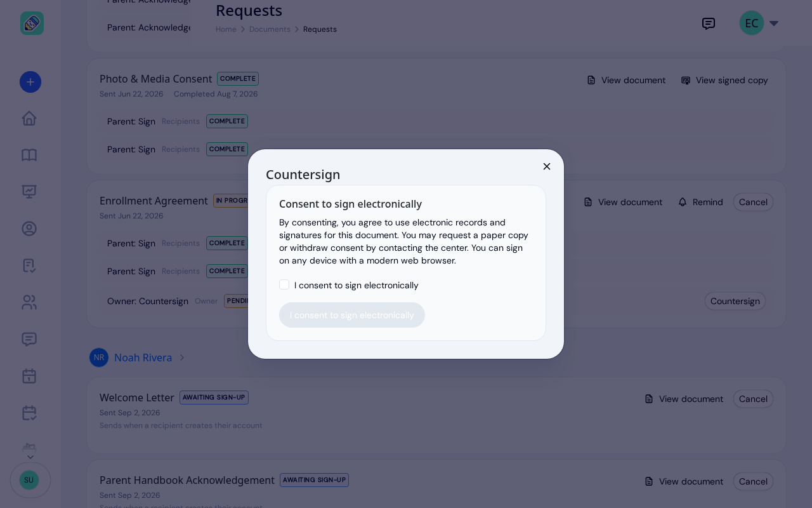Viewport: 812px width, 508px height.
Task: View signed copy of Photo & Media Consent
Action: pos(724,80)
